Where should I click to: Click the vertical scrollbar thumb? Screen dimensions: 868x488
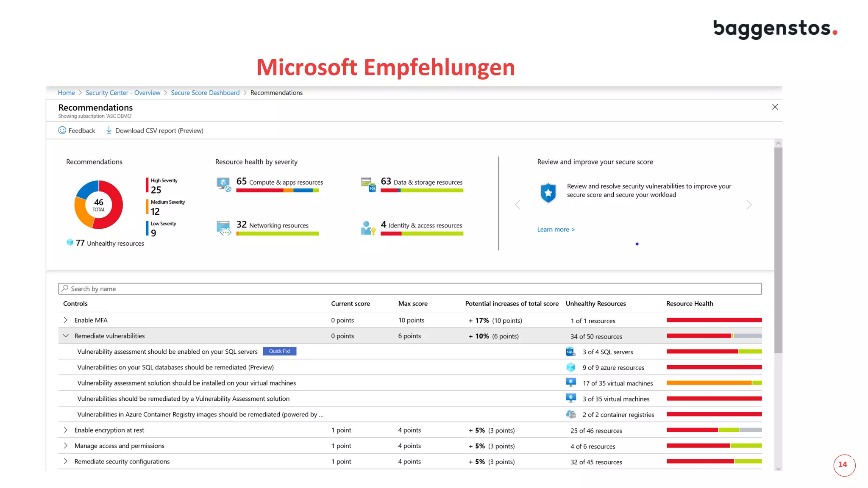pyautogui.click(x=778, y=250)
